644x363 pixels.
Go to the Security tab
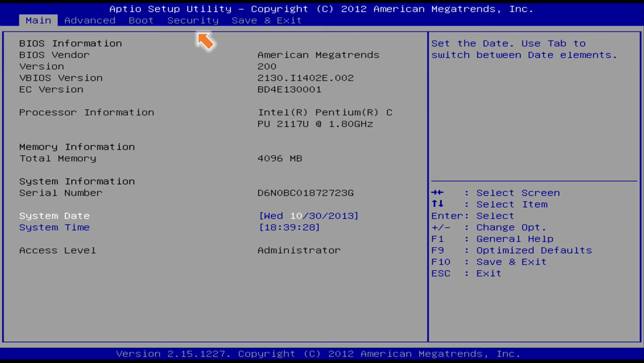coord(193,20)
